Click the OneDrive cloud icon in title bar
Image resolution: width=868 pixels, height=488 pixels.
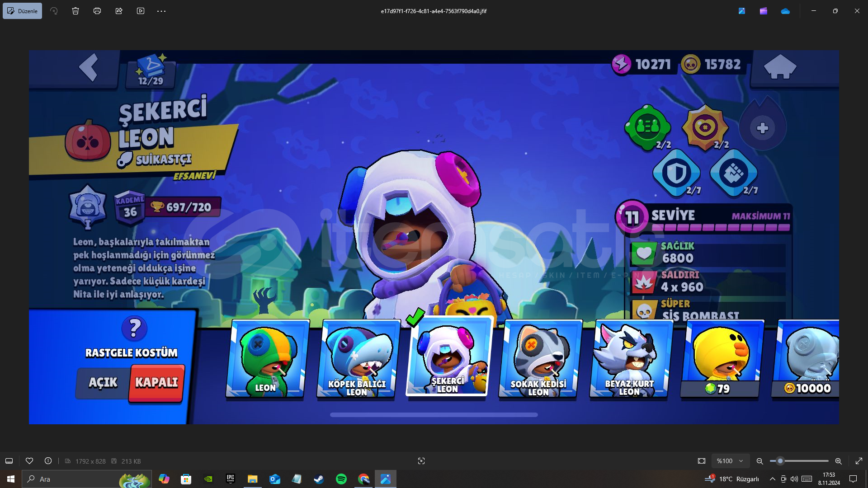[785, 11]
